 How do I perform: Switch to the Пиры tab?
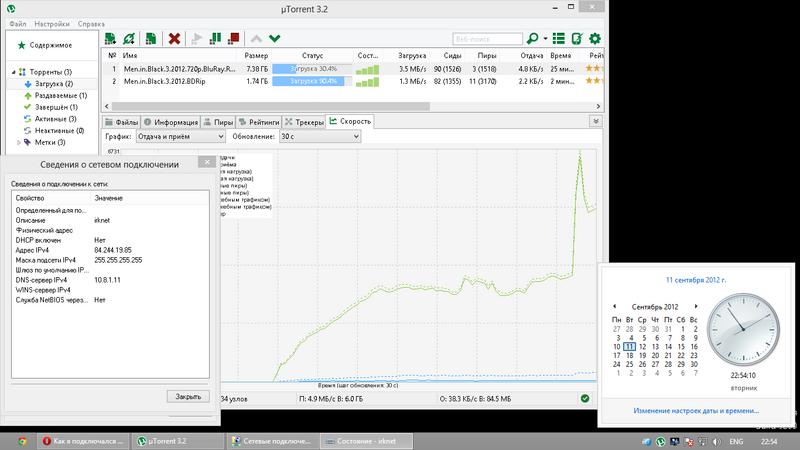click(218, 122)
